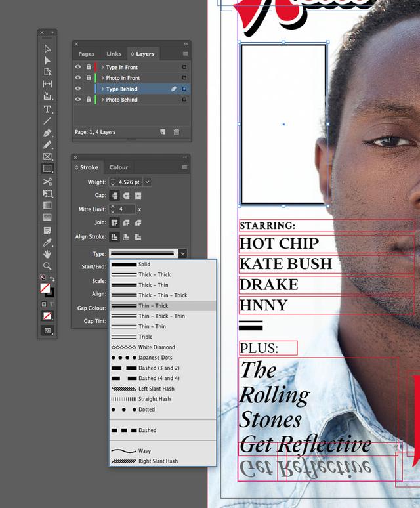
Task: Click the Stroke colour swatch
Action: tap(51, 293)
